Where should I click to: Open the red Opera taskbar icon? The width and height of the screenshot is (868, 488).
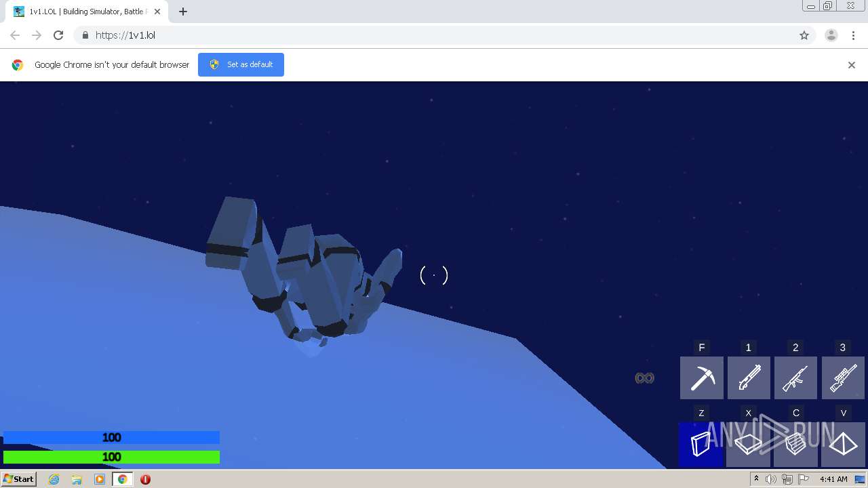(145, 479)
